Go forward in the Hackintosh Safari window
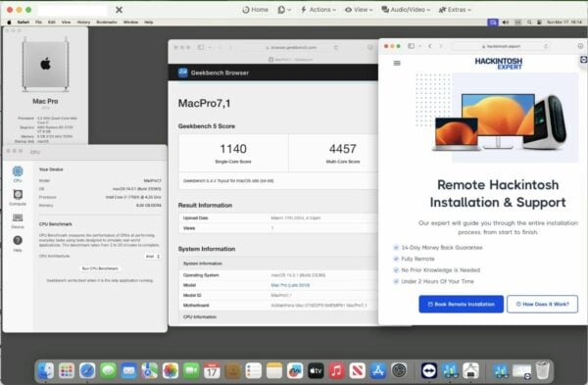Viewport: 588px width, 385px height. pos(441,46)
